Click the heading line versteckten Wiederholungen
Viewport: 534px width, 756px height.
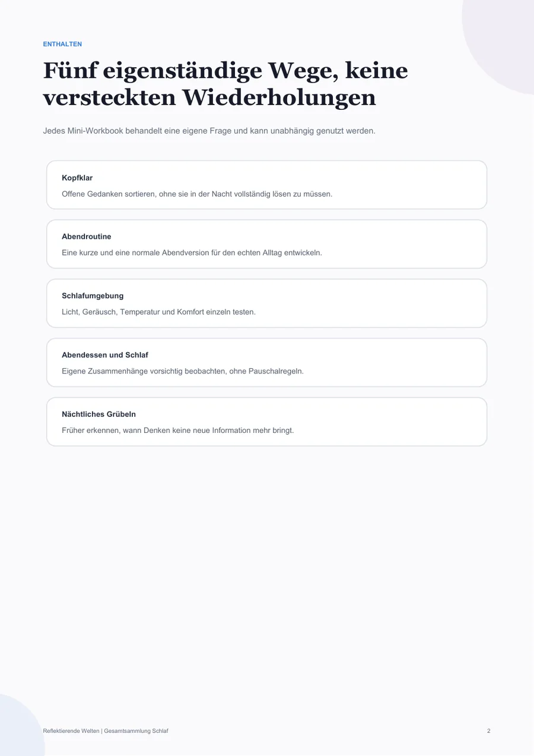[209, 98]
